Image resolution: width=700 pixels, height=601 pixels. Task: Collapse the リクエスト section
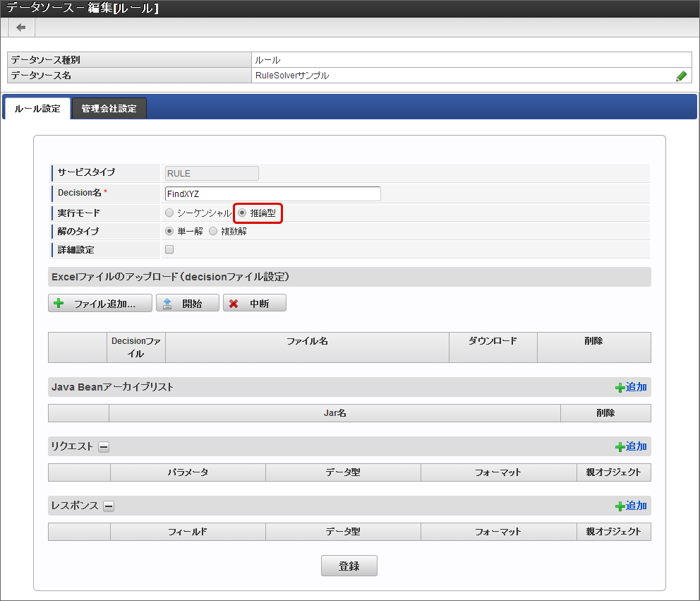[x=104, y=447]
